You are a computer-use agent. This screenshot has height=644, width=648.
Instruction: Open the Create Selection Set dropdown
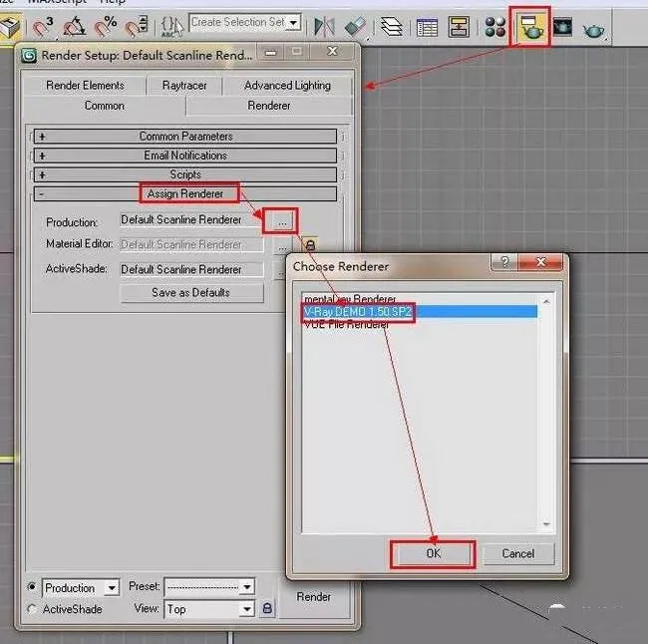[293, 22]
